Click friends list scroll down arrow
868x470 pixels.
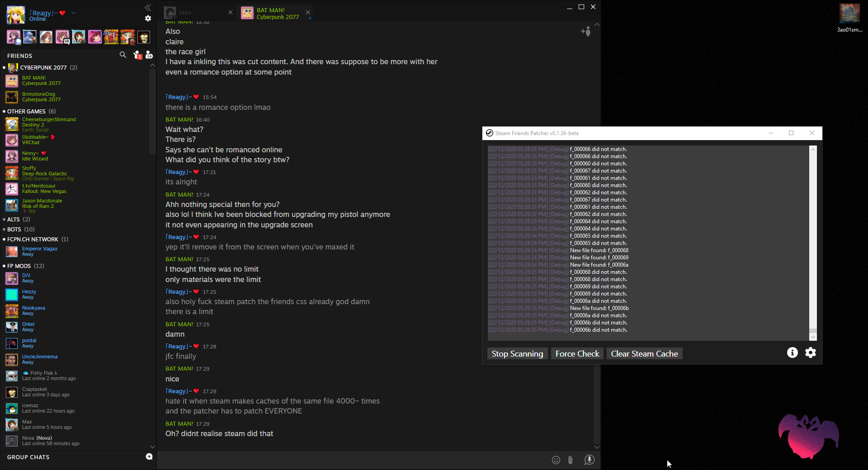coord(152,446)
